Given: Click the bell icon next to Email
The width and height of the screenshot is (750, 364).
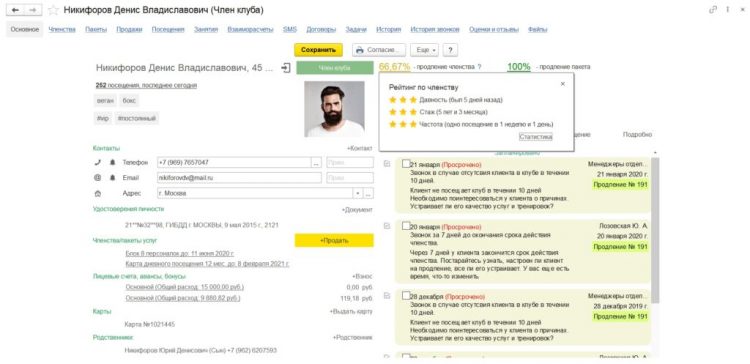Looking at the screenshot, I should (x=112, y=178).
